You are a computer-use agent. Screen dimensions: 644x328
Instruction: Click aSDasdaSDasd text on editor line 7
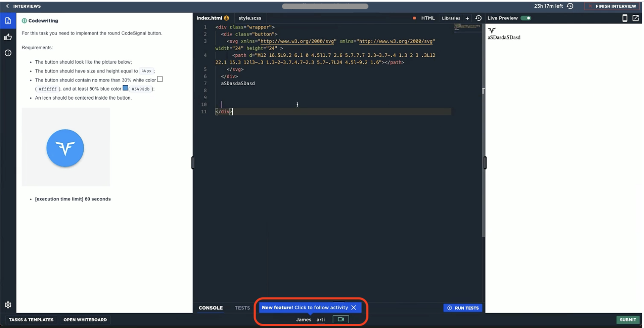(x=238, y=83)
